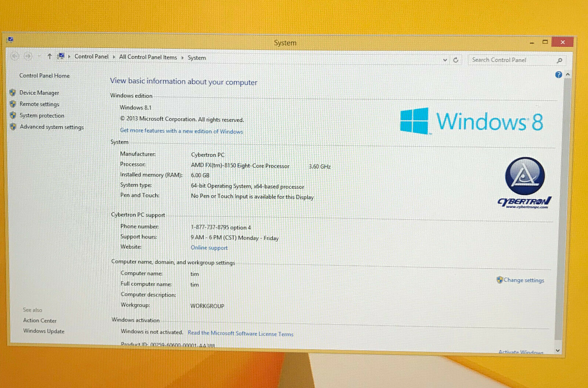
Task: Open the address bar history dropdown
Action: point(445,60)
